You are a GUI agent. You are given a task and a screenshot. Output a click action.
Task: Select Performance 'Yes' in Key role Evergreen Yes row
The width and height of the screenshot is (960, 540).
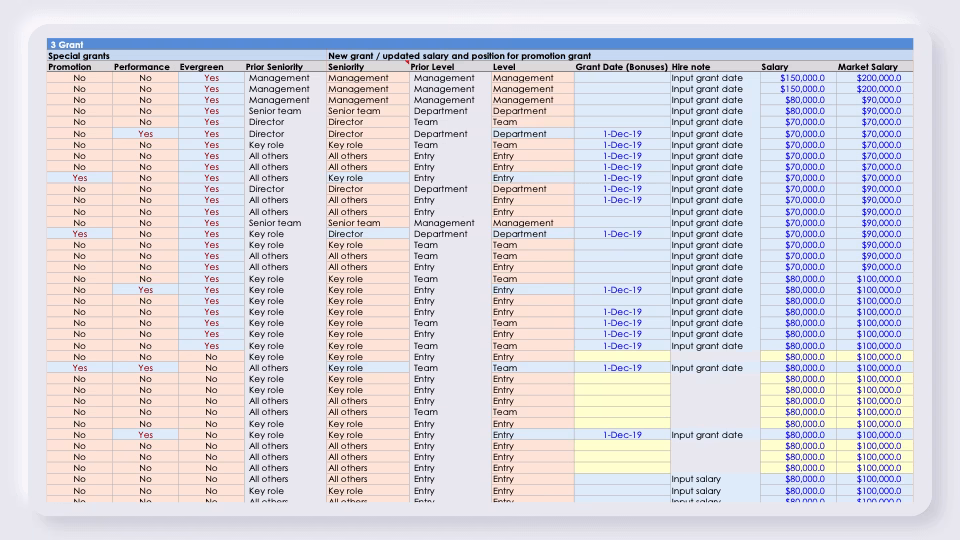[x=145, y=290]
